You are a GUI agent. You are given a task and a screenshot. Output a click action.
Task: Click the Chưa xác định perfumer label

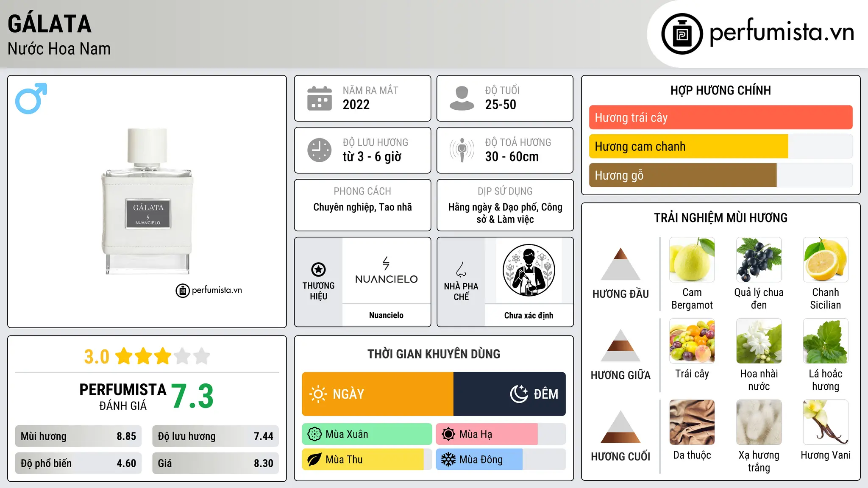click(529, 315)
